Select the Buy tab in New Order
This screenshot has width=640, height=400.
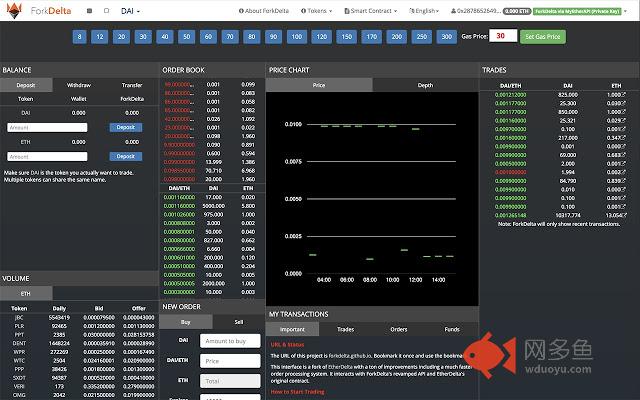click(x=186, y=322)
